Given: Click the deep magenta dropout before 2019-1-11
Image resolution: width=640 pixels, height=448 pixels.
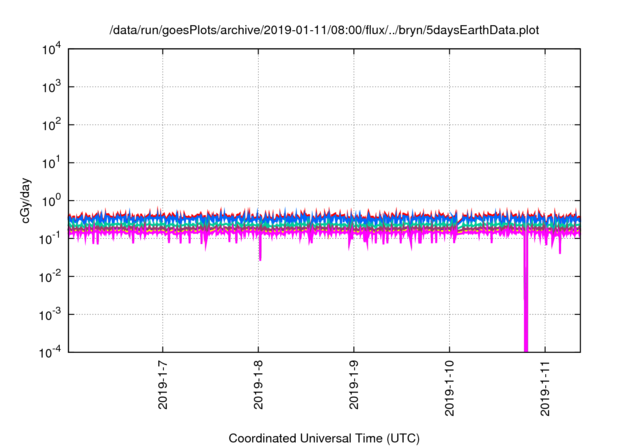Looking at the screenshot, I should pos(526,294).
